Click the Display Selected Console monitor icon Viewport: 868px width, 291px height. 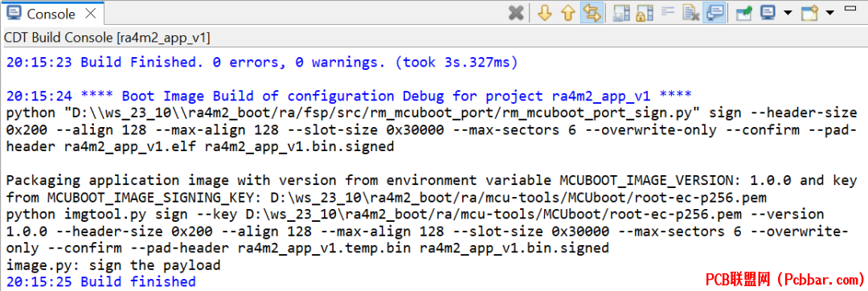point(768,13)
